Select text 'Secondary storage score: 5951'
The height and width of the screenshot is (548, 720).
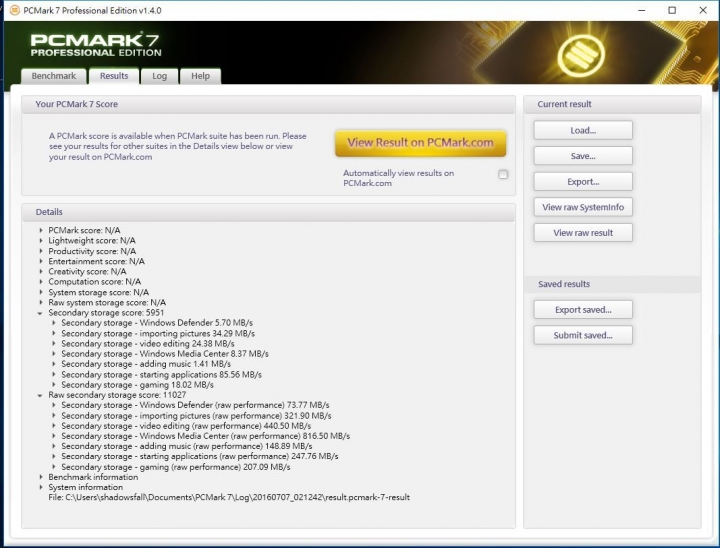tap(106, 313)
